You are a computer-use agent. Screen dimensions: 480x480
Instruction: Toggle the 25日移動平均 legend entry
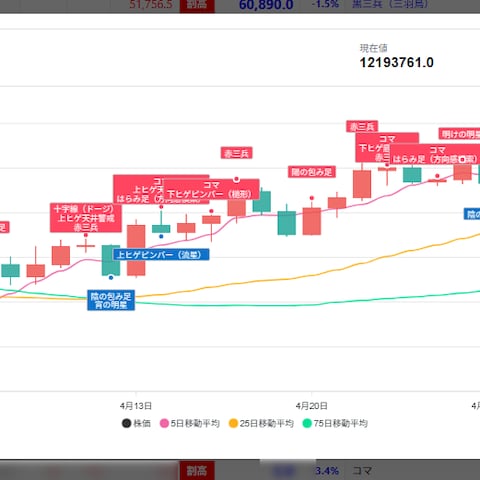[261, 423]
